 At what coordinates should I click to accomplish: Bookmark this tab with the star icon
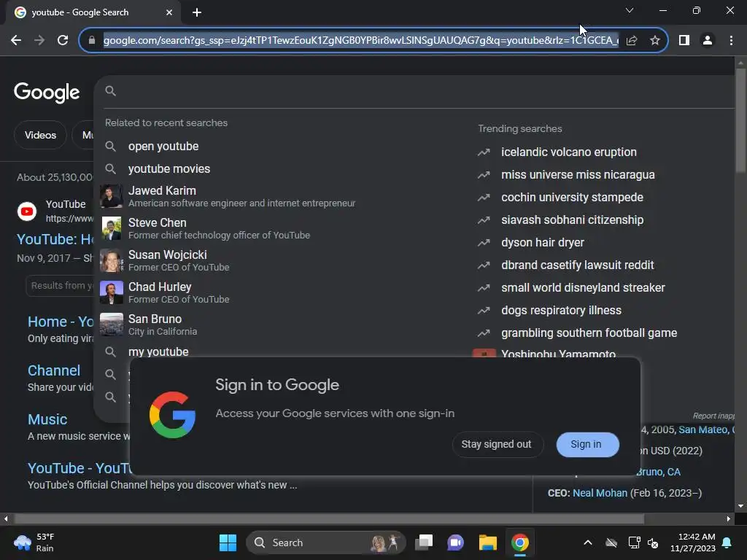click(655, 41)
